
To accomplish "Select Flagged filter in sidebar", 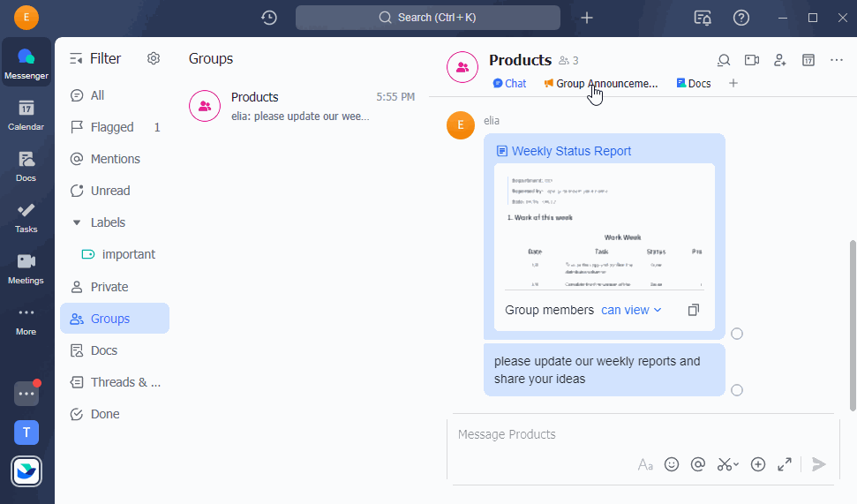I will [x=111, y=127].
